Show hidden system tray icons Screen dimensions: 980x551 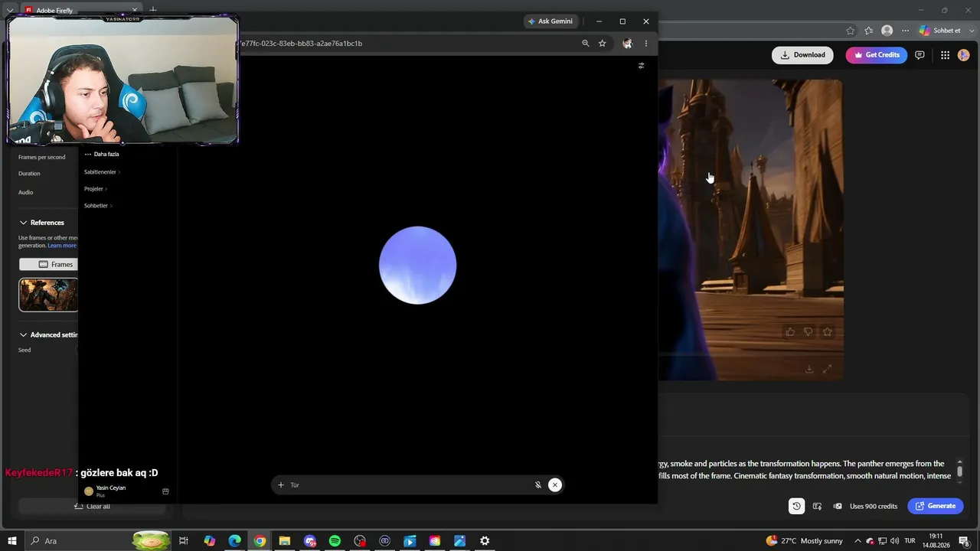pyautogui.click(x=857, y=541)
